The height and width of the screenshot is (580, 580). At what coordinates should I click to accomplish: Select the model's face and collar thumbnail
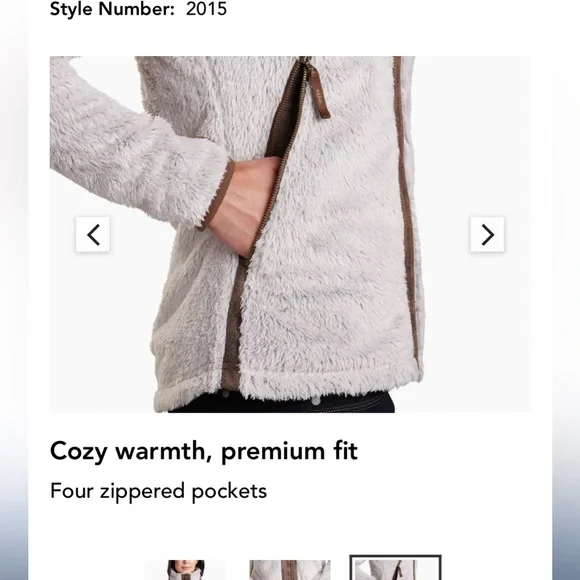pyautogui.click(x=185, y=570)
